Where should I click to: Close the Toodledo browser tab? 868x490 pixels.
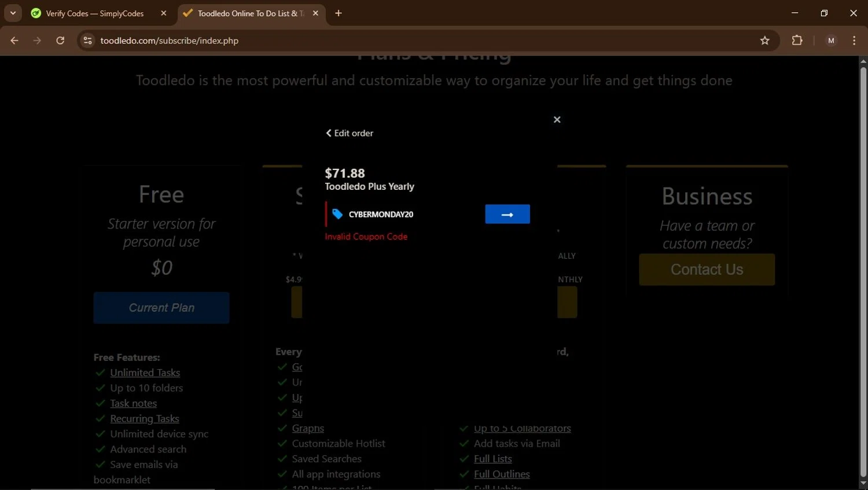click(x=315, y=13)
